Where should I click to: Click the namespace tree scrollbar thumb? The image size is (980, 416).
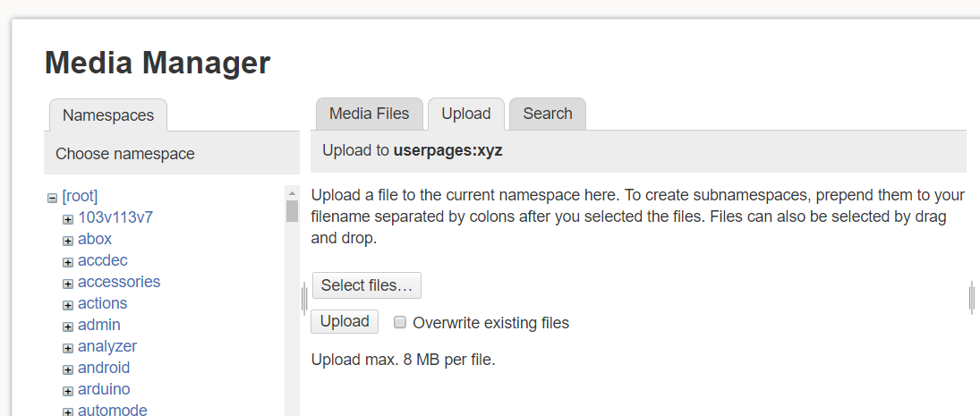292,211
